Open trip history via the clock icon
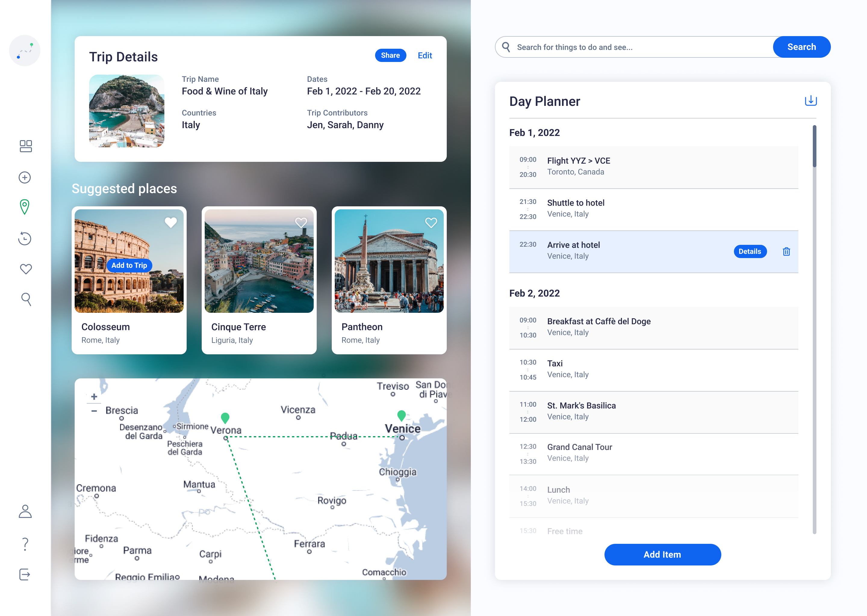This screenshot has height=616, width=867. 25,239
